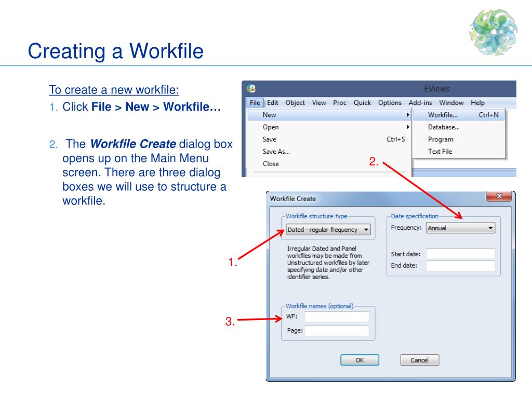
Task: Click the 'Irregular Dated and Panel' note text
Action: (328, 262)
